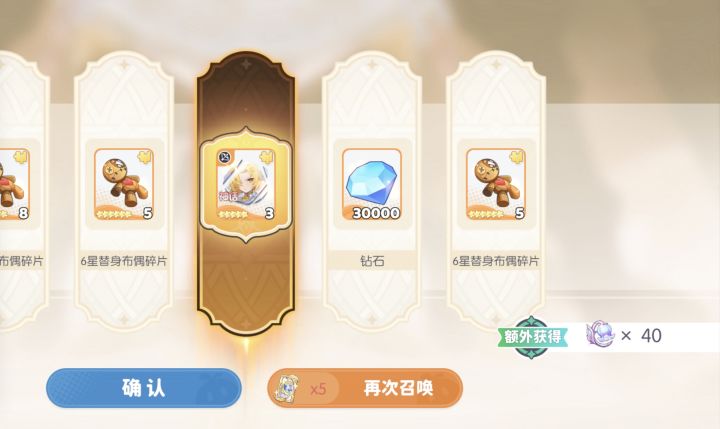Tap the 6星替身布偶碎片 label under the rightmost card
720x429 pixels.
[496, 261]
